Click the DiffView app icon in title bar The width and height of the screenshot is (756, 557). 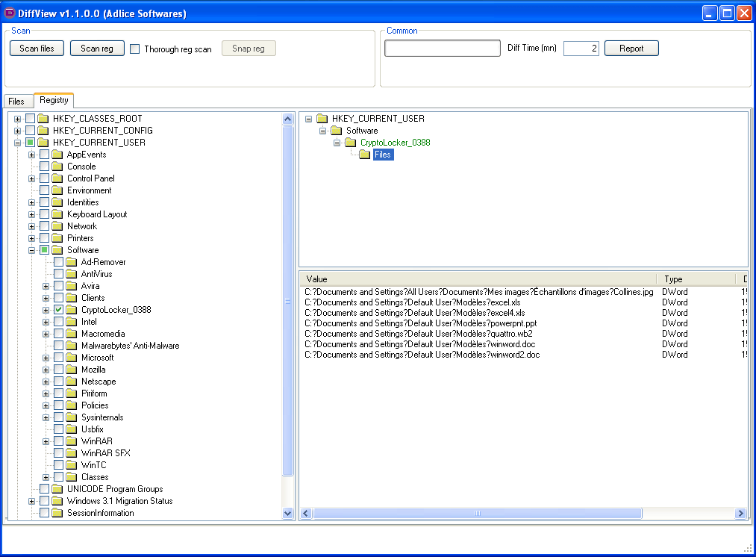click(x=10, y=13)
